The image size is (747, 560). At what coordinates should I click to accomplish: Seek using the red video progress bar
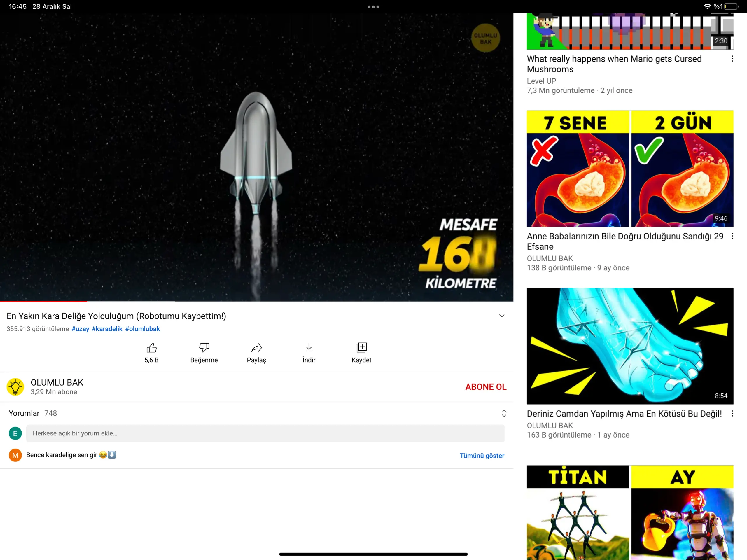pos(43,301)
